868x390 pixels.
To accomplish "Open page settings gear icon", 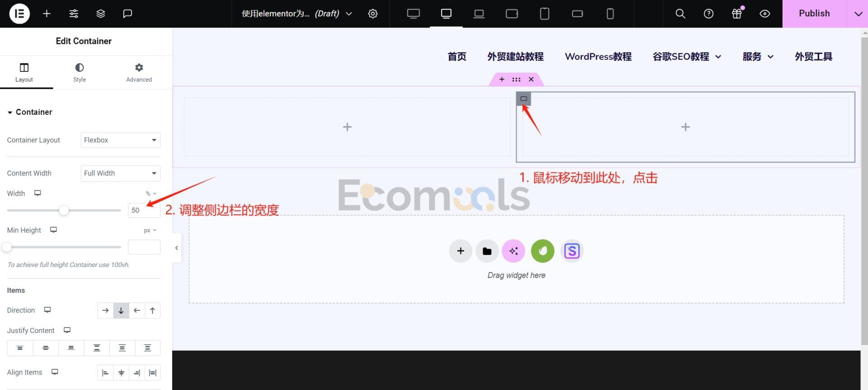I will pyautogui.click(x=373, y=14).
